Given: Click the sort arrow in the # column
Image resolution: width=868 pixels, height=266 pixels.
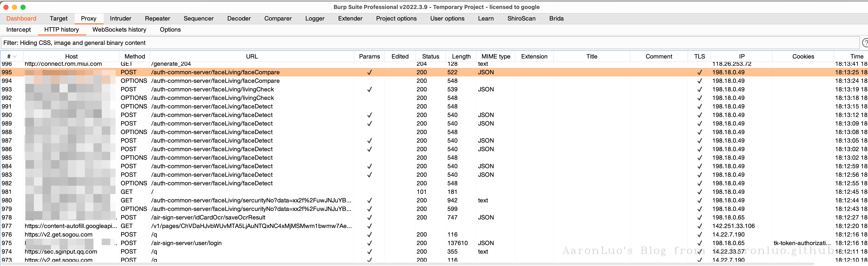Looking at the screenshot, I should [15, 57].
